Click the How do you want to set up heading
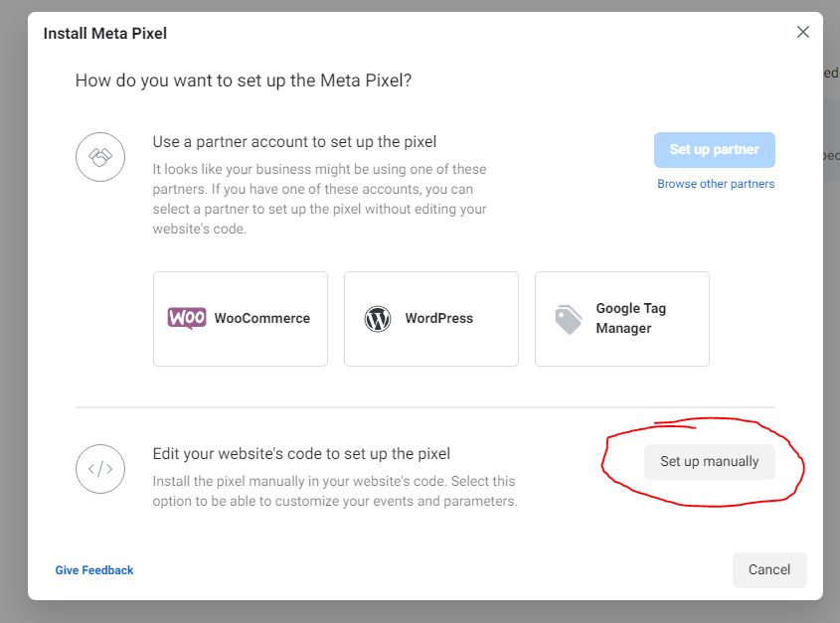 (244, 80)
